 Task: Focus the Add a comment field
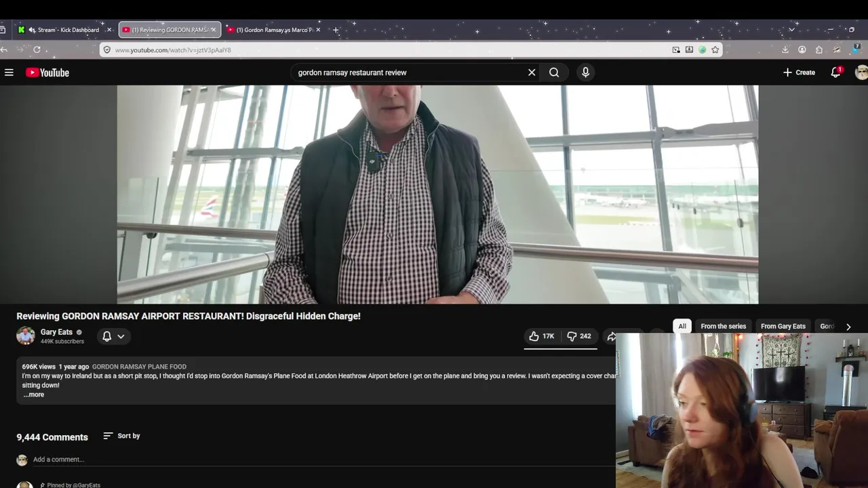tap(324, 460)
